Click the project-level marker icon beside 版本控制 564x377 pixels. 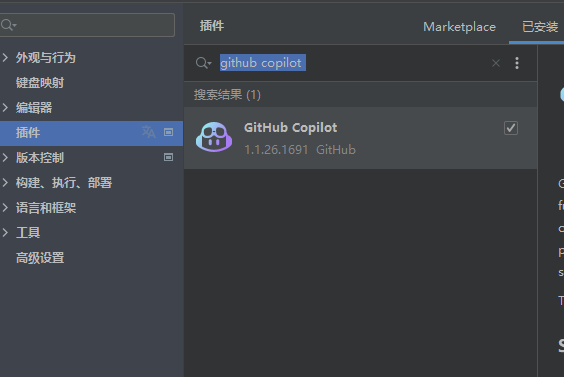pos(168,157)
